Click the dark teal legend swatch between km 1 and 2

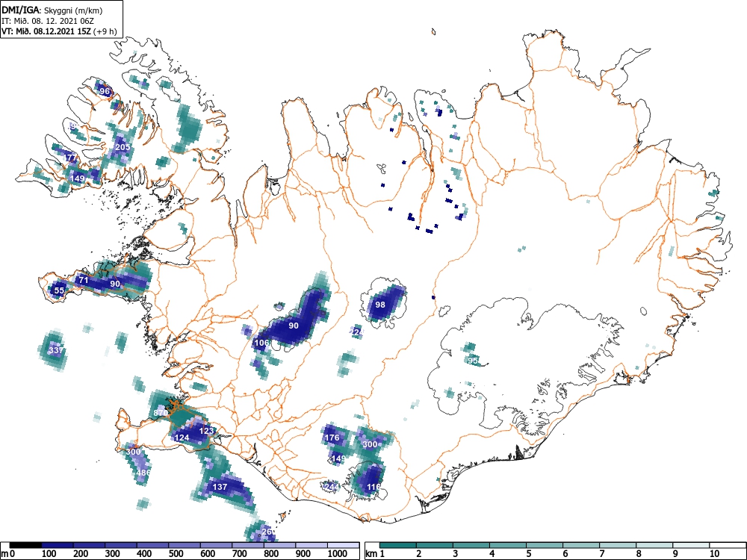[398, 545]
